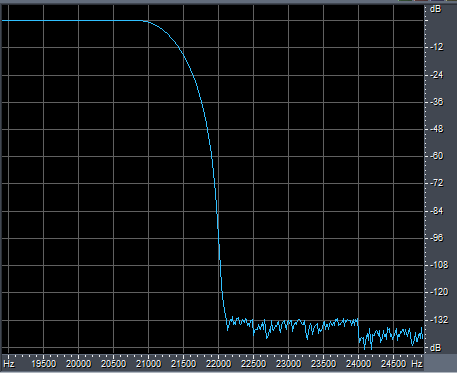Click the dB unit label below -132
Image resolution: width=457 pixels, height=373 pixels.
pyautogui.click(x=436, y=348)
